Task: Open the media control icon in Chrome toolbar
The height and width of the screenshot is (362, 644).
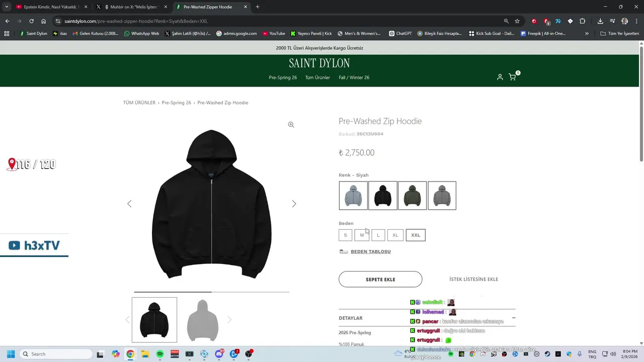Action: coord(612,21)
